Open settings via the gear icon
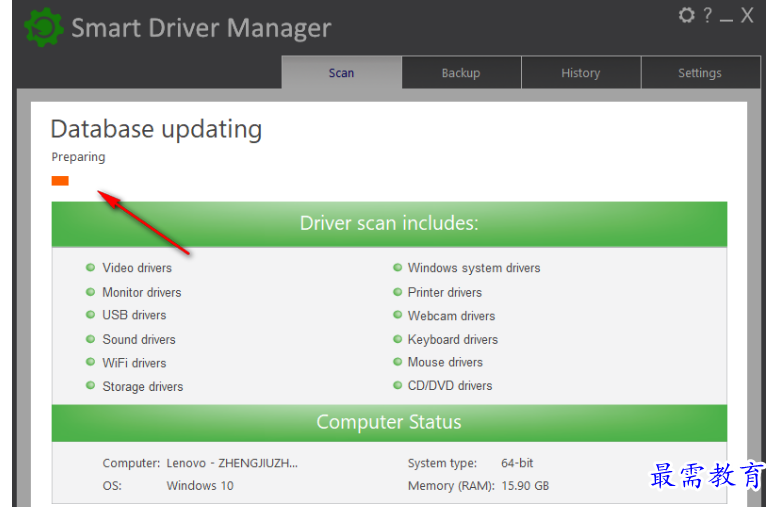Image resolution: width=772 pixels, height=507 pixels. click(686, 15)
